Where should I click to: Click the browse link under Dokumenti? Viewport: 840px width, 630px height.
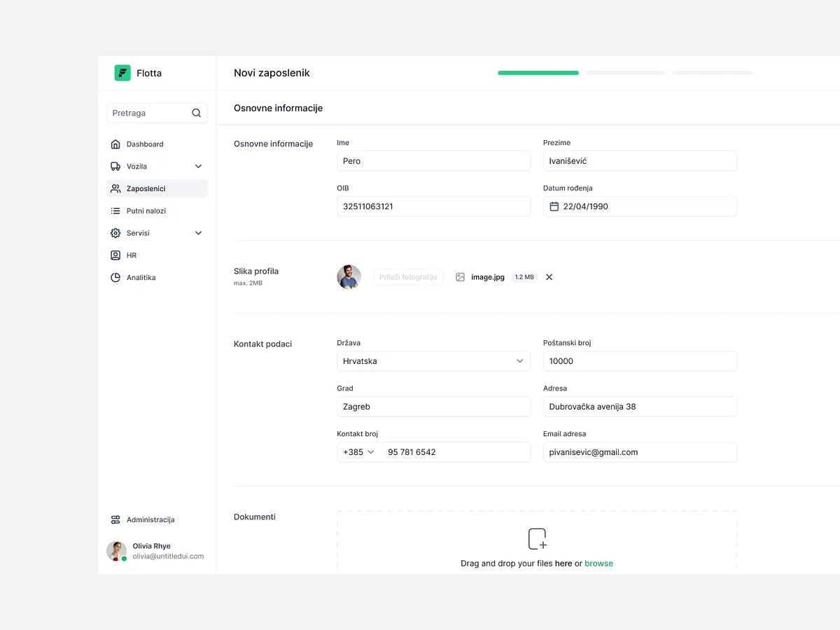tap(599, 563)
